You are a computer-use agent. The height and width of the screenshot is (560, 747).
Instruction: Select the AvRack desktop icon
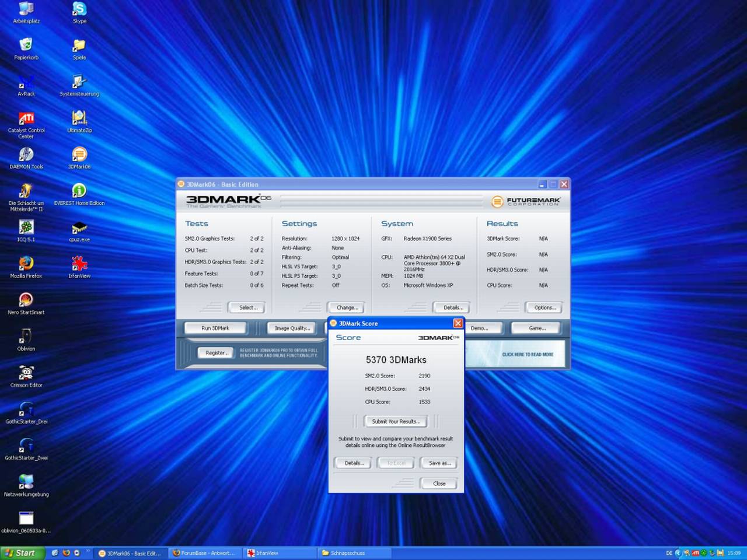pyautogui.click(x=26, y=86)
